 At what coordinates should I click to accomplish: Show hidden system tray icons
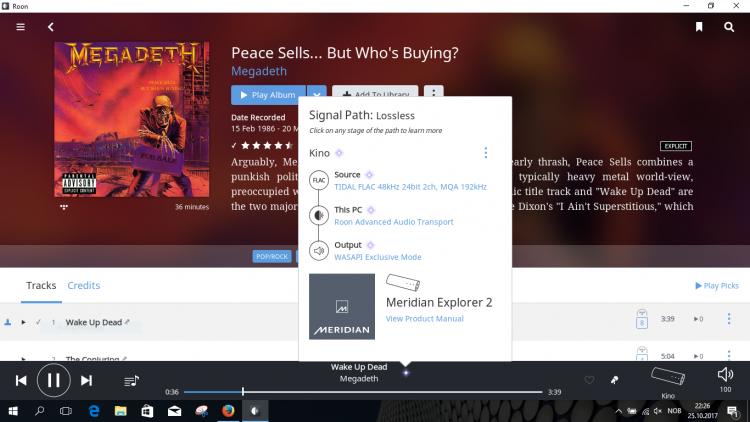(618, 411)
